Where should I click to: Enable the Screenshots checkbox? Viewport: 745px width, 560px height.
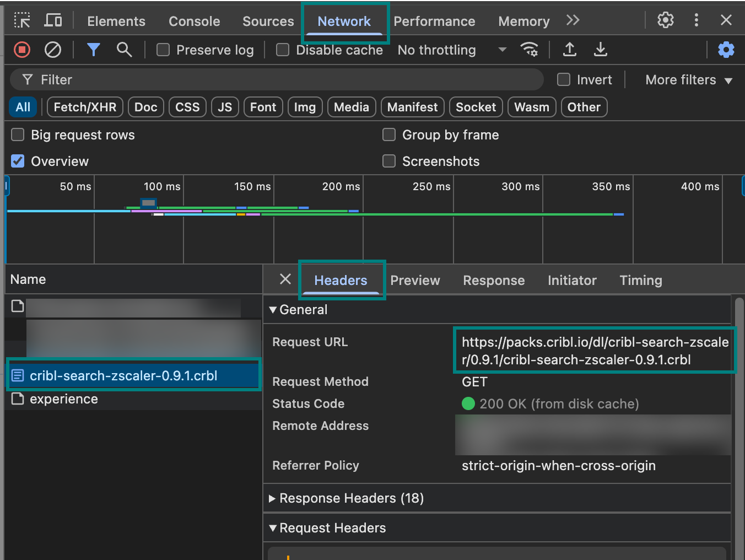(389, 161)
